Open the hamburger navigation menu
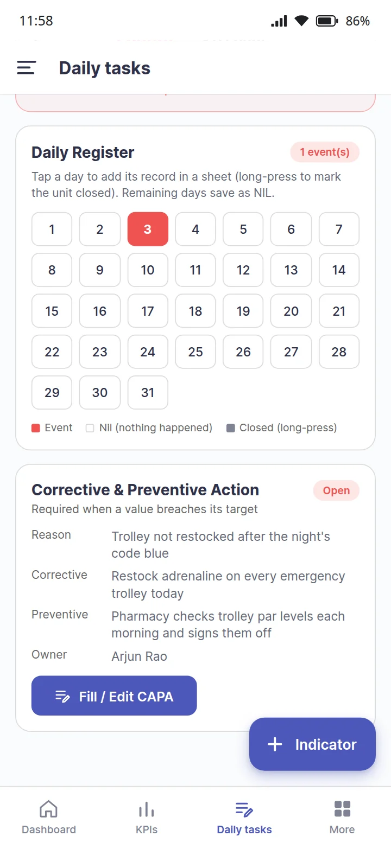Screen dimensions: 391x868 [x=26, y=68]
